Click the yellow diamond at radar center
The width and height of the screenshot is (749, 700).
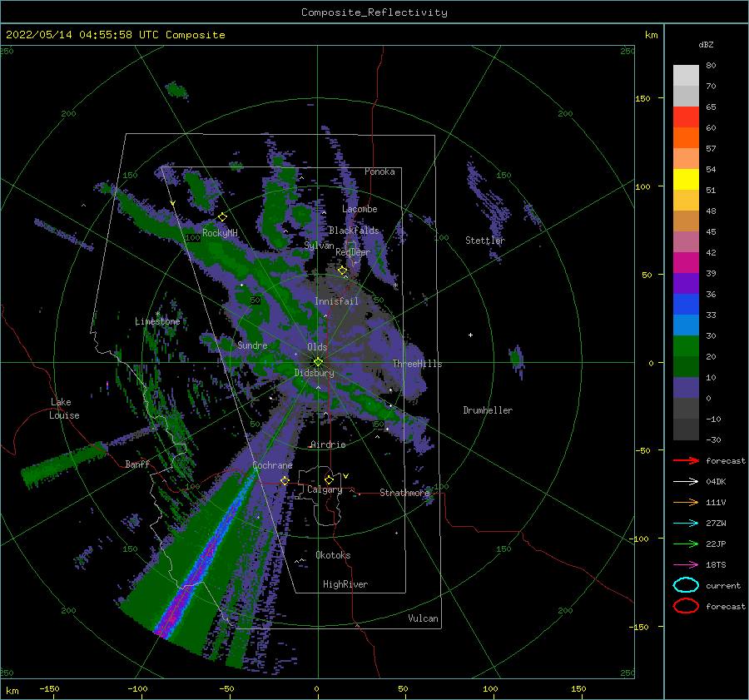[318, 362]
